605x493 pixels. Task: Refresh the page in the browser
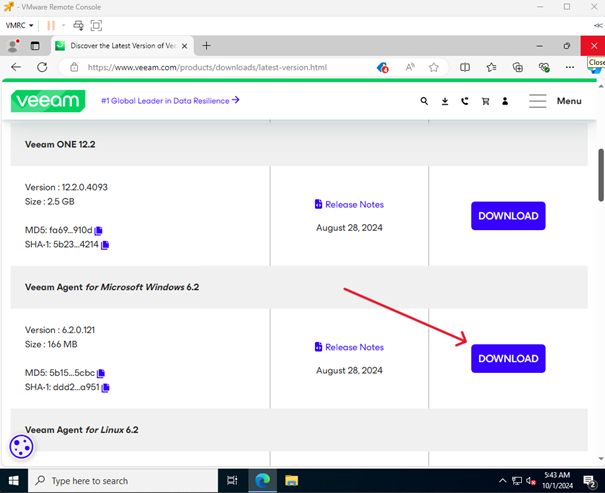[42, 67]
